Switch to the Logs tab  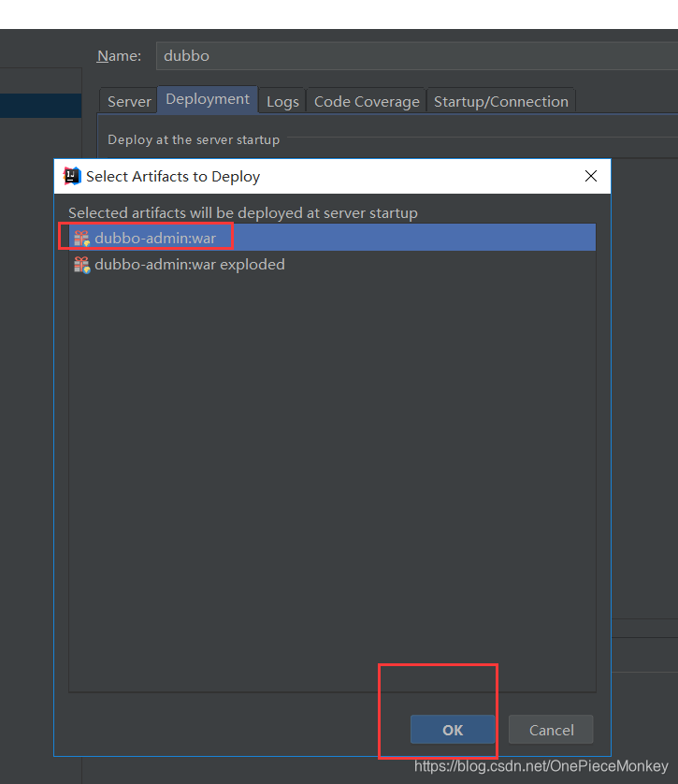click(x=282, y=101)
